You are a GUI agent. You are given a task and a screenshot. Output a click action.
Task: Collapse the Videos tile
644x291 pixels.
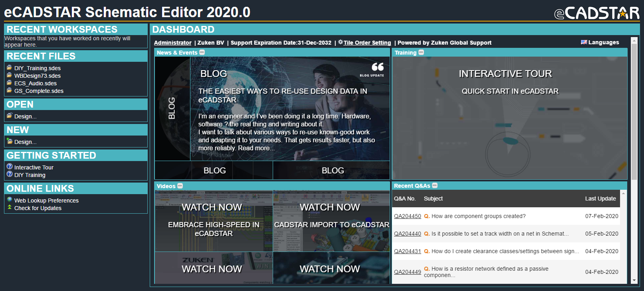point(180,186)
